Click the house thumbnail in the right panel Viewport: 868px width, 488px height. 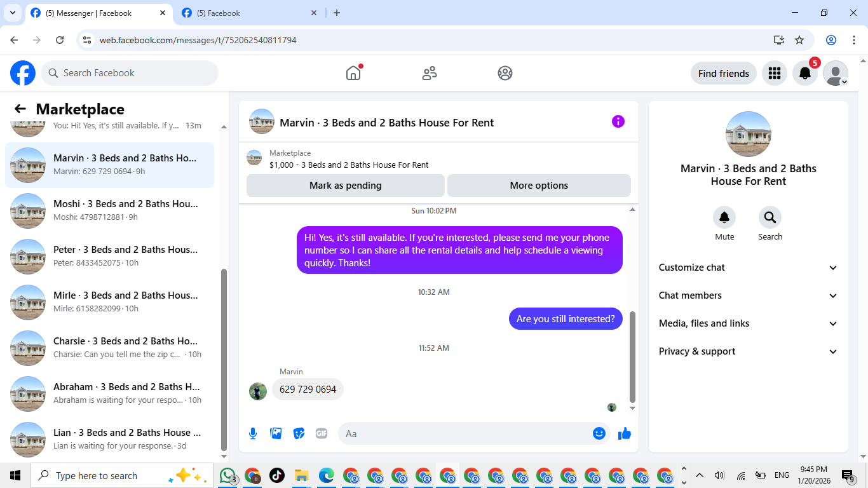(749, 134)
